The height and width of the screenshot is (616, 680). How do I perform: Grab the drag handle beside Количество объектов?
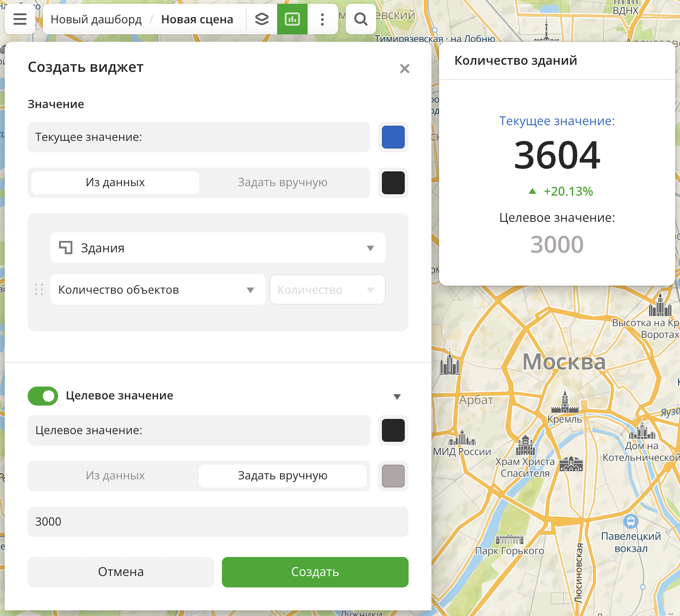(39, 289)
